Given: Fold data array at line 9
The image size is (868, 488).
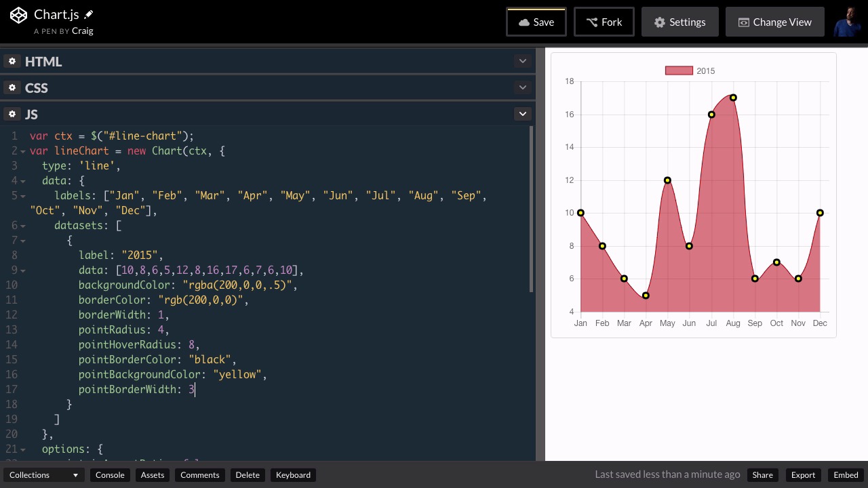Looking at the screenshot, I should (23, 270).
